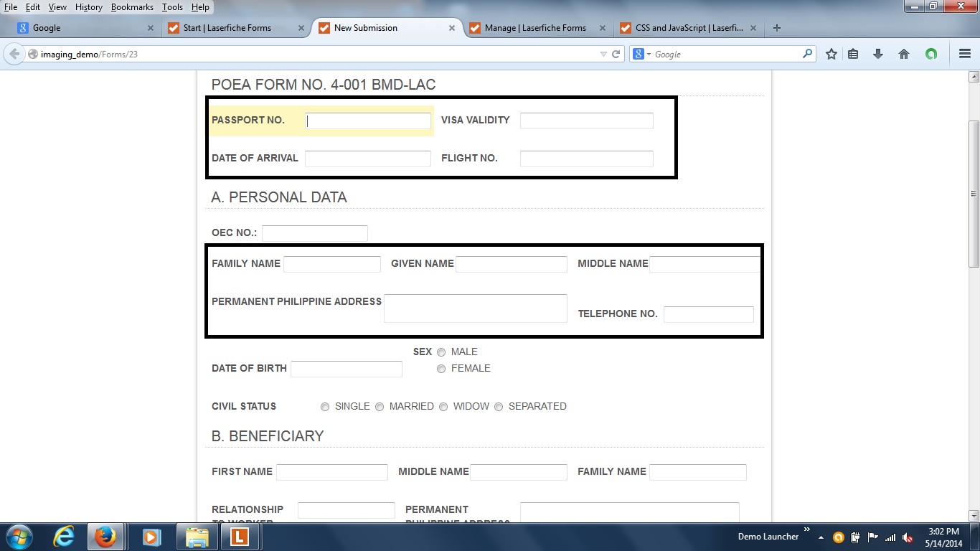Click the orange circular tray icon

pyautogui.click(x=838, y=537)
